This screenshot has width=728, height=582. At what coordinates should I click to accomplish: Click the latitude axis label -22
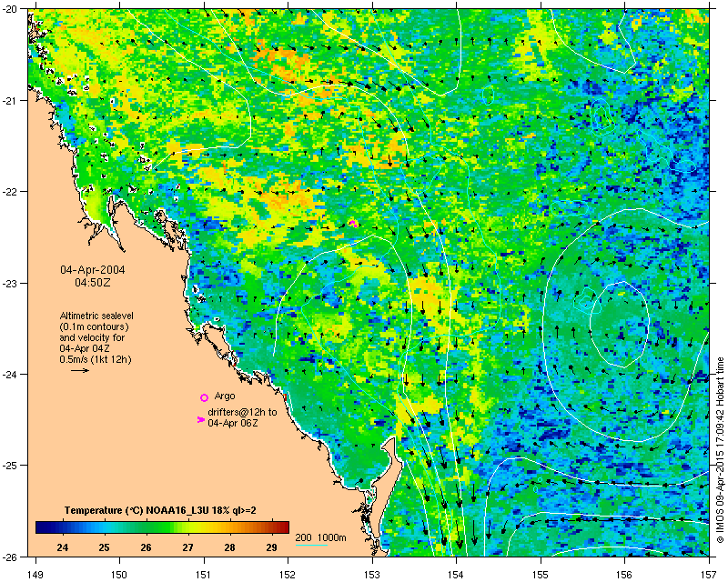pyautogui.click(x=11, y=192)
